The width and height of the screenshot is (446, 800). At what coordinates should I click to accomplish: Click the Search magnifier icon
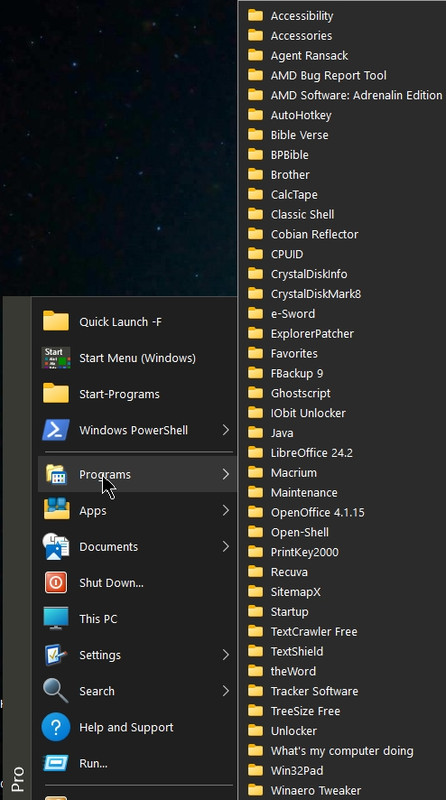point(56,691)
